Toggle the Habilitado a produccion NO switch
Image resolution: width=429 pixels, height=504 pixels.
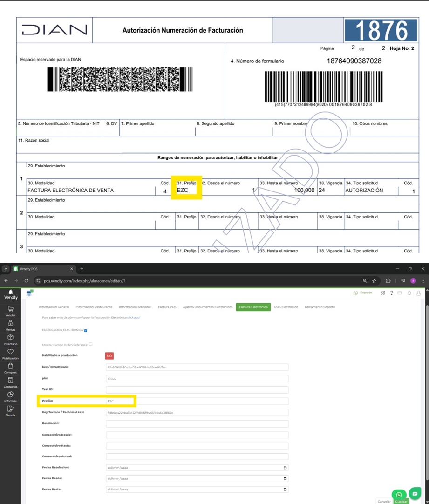[109, 356]
